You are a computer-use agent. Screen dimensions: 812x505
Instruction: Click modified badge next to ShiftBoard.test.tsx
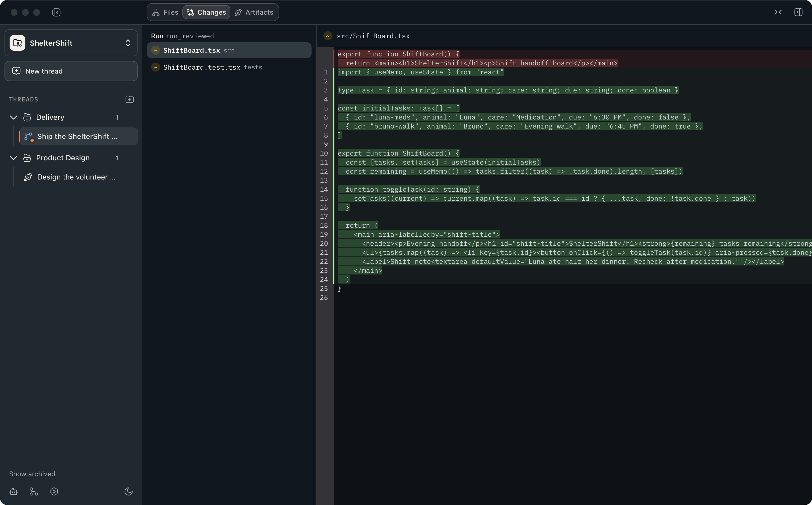click(x=155, y=67)
